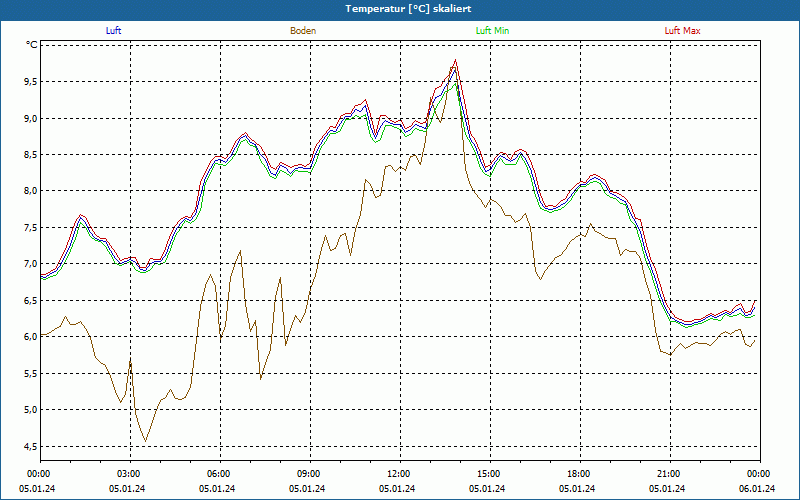Viewport: 800px width, 500px height.
Task: Click the red Luft Max legend label
Action: tap(682, 31)
